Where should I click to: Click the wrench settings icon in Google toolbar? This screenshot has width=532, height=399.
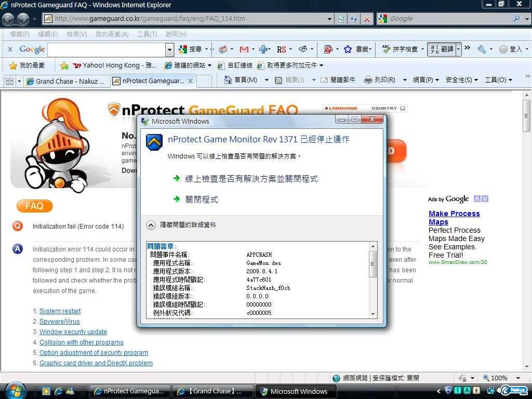[x=482, y=49]
